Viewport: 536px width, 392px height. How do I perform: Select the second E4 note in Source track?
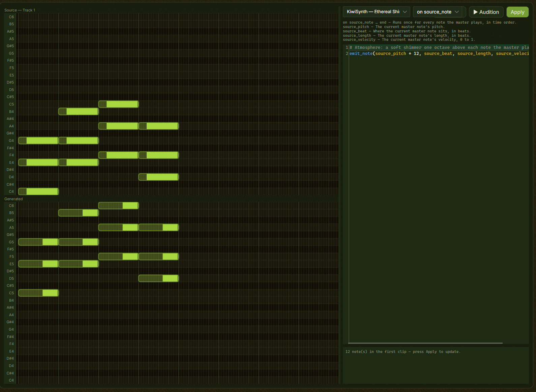coord(79,162)
